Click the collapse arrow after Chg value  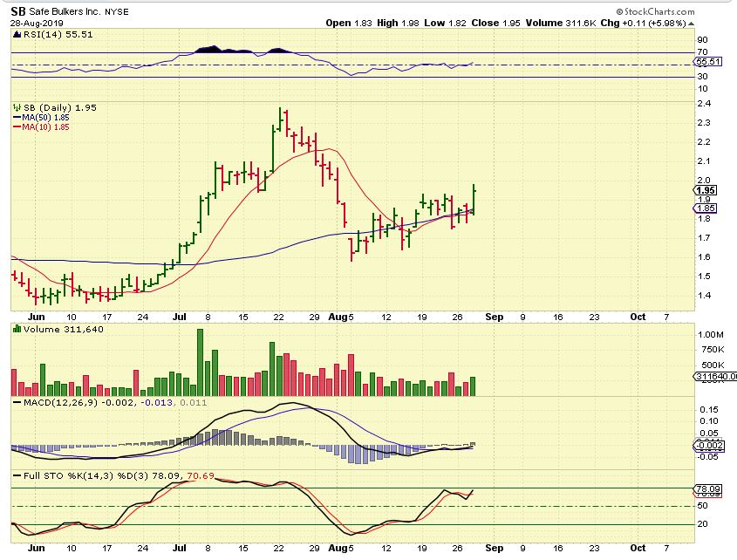pyautogui.click(x=691, y=24)
